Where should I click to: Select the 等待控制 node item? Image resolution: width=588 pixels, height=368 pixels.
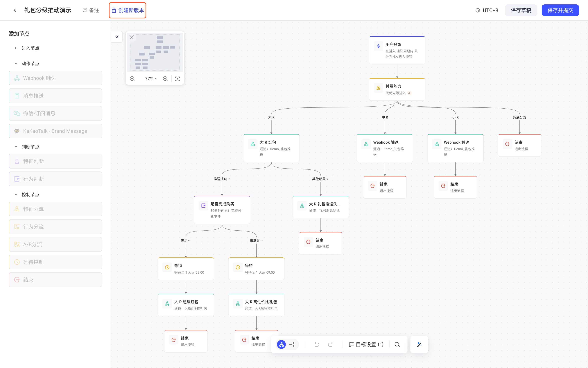tap(55, 262)
